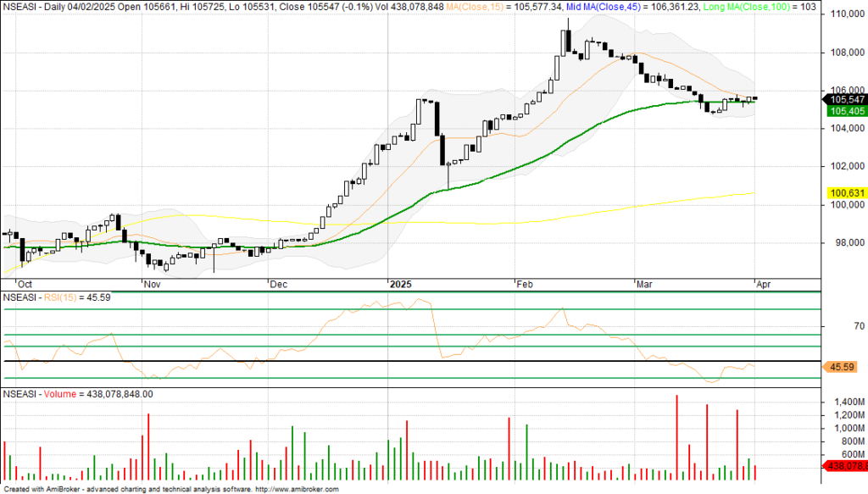Click the Feb label on date axis
The image size is (868, 494).
(x=526, y=286)
